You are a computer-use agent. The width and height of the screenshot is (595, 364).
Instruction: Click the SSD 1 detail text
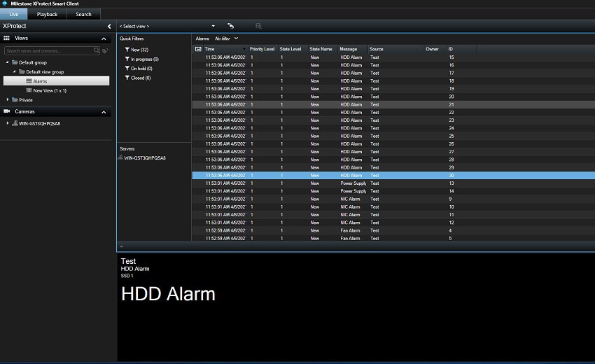click(x=127, y=276)
